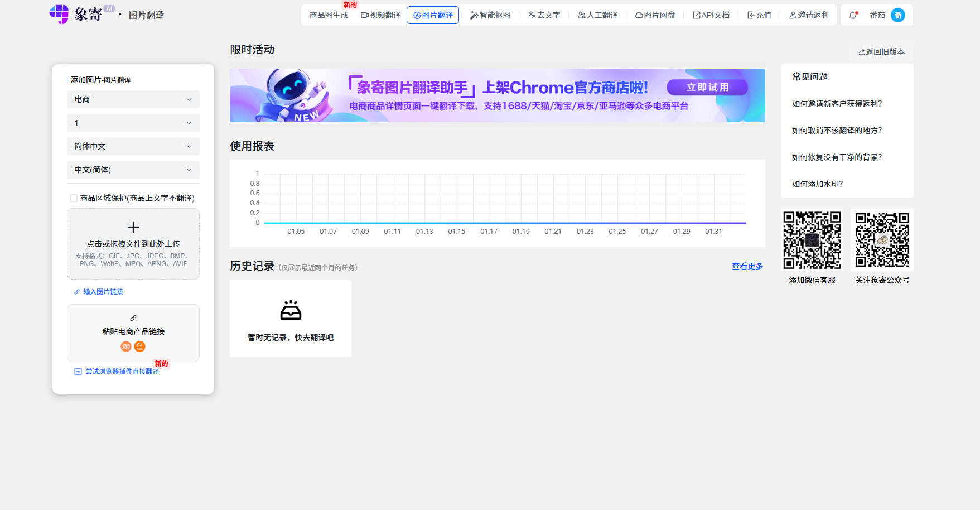Screen dimensions: 980x510
Task: Switch to the 商品图生成 tab
Action: coord(329,15)
